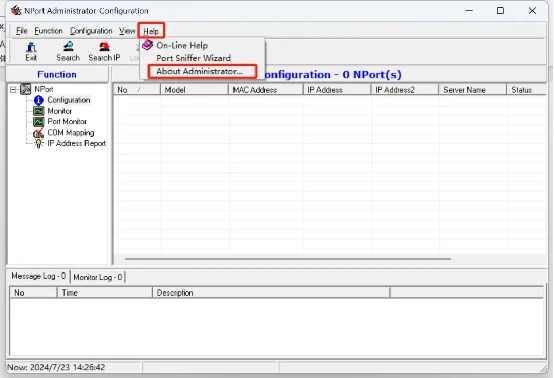Image resolution: width=554 pixels, height=378 pixels.
Task: Click the Exit toolbar icon
Action: [x=31, y=47]
